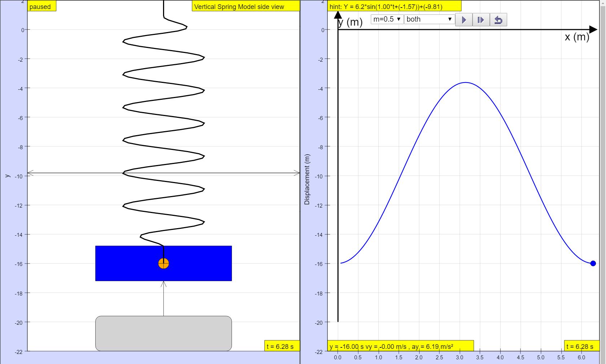
Task: Click the blue dot on displacement curve
Action: [593, 263]
